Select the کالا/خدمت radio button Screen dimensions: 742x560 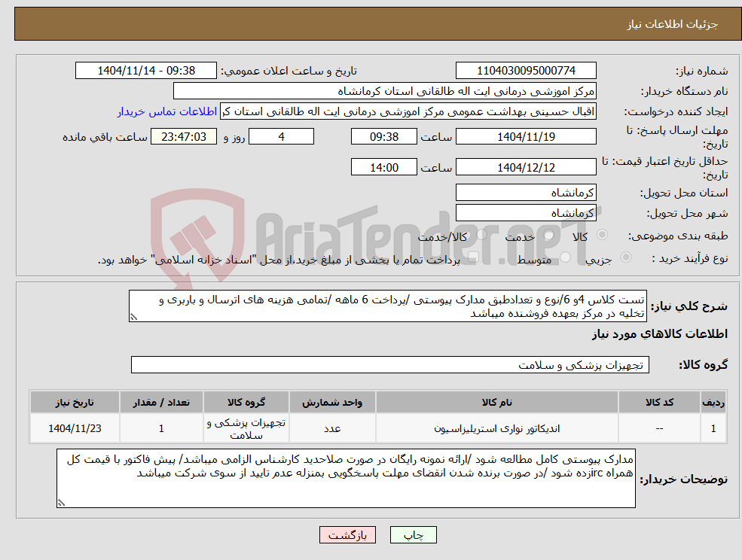point(481,235)
